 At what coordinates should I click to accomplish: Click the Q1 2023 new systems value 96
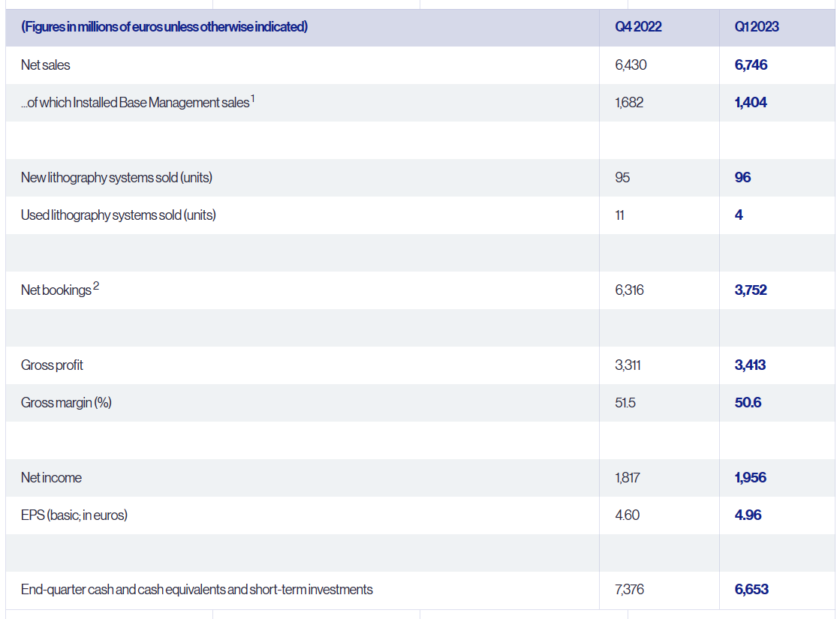[742, 178]
